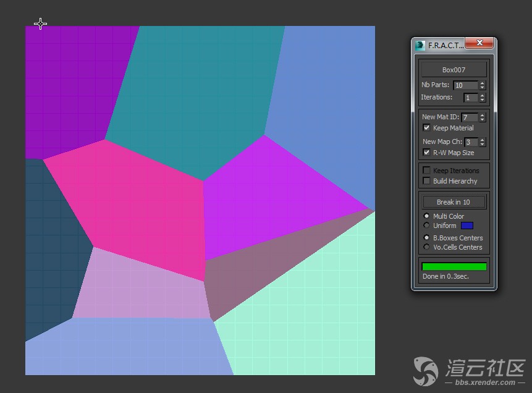Uncheck the R-W Map Size checkbox

coord(426,153)
